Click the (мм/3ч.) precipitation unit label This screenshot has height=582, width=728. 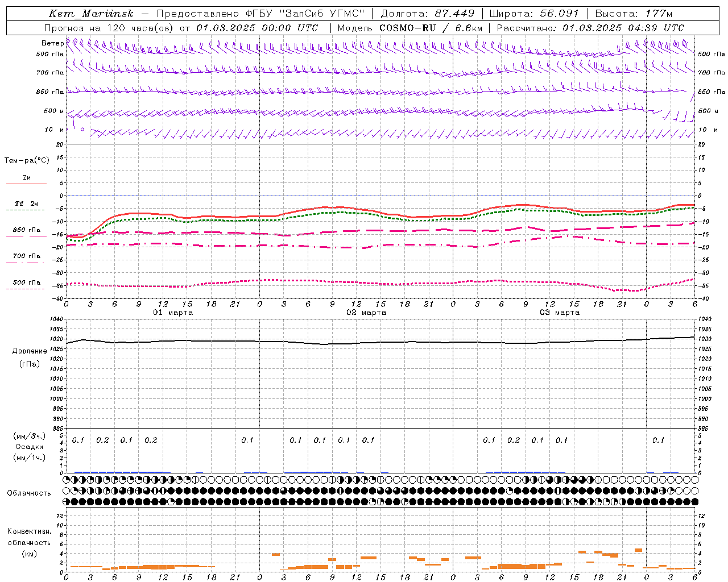click(30, 436)
